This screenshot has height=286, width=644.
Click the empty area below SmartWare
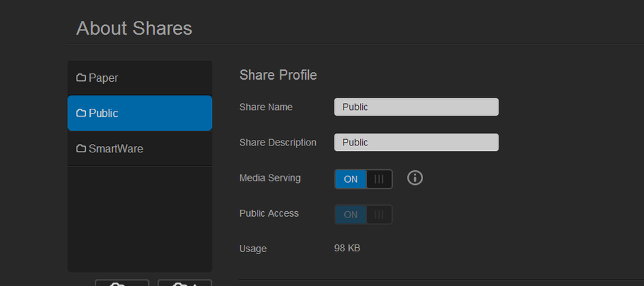(x=140, y=219)
